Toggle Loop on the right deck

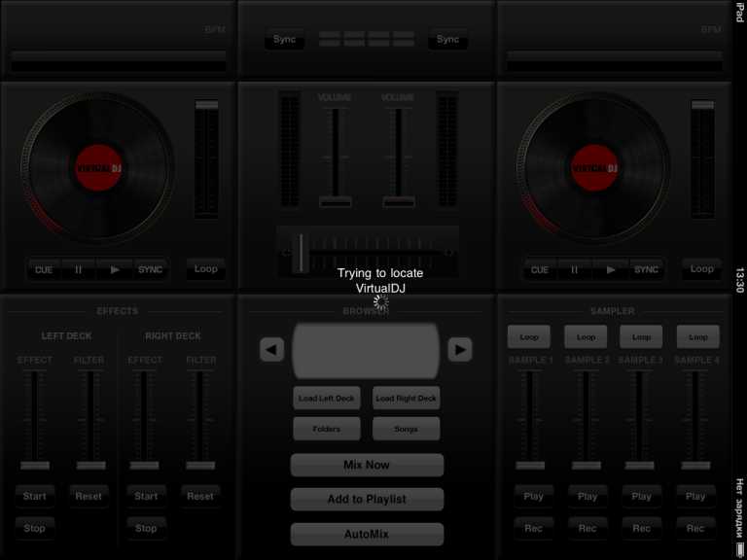(701, 269)
